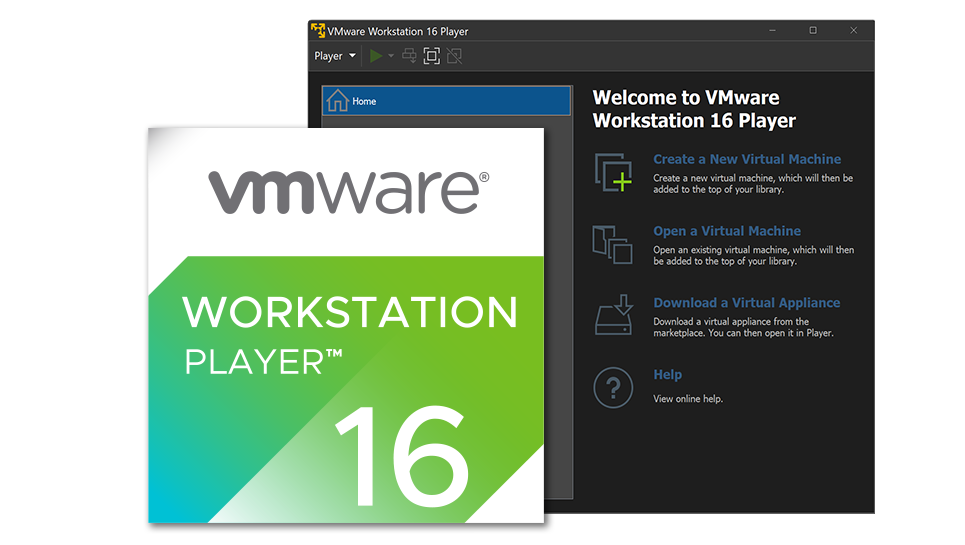Viewport: 965px width, 545px height.
Task: Click Create a New Virtual Machine link
Action: click(x=747, y=159)
